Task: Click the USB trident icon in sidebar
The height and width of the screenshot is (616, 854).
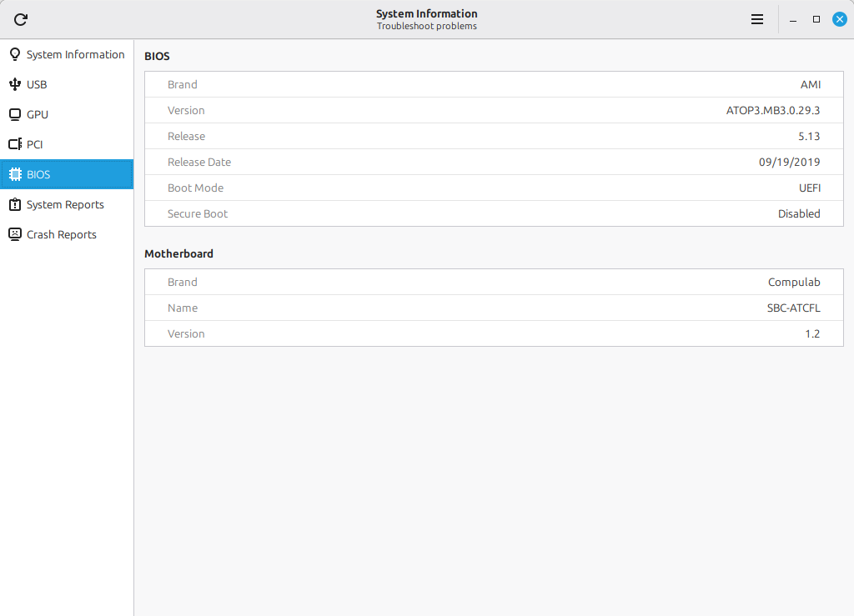Action: point(14,84)
